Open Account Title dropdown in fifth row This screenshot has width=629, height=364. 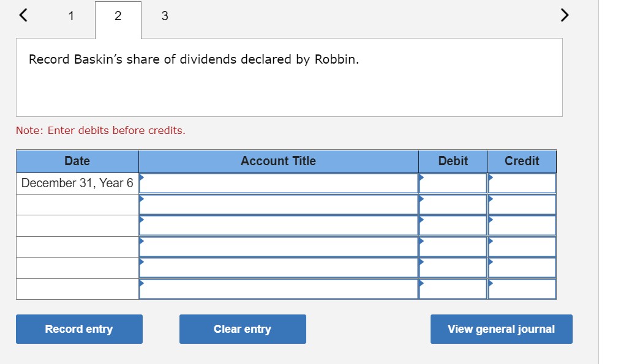(x=279, y=268)
